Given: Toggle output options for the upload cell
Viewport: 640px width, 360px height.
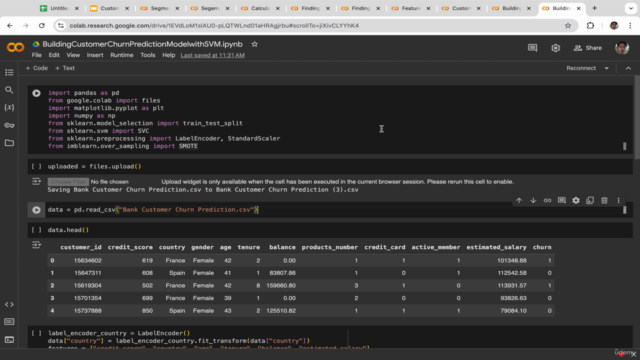Looking at the screenshot, I should click(x=36, y=181).
